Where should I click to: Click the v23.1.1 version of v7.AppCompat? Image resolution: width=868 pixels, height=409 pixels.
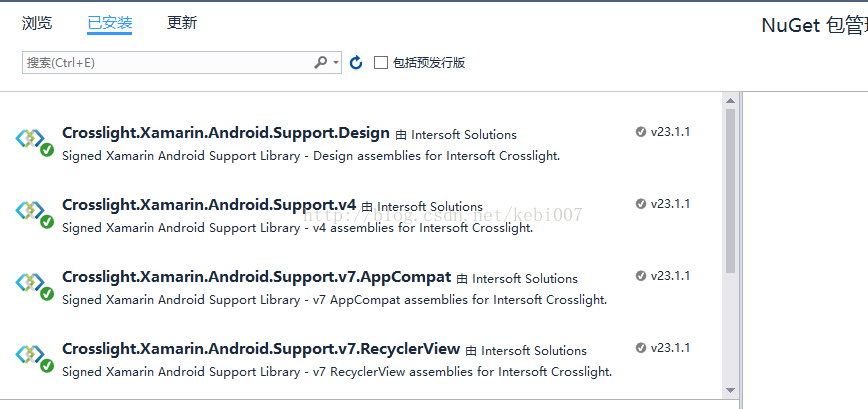pos(670,276)
